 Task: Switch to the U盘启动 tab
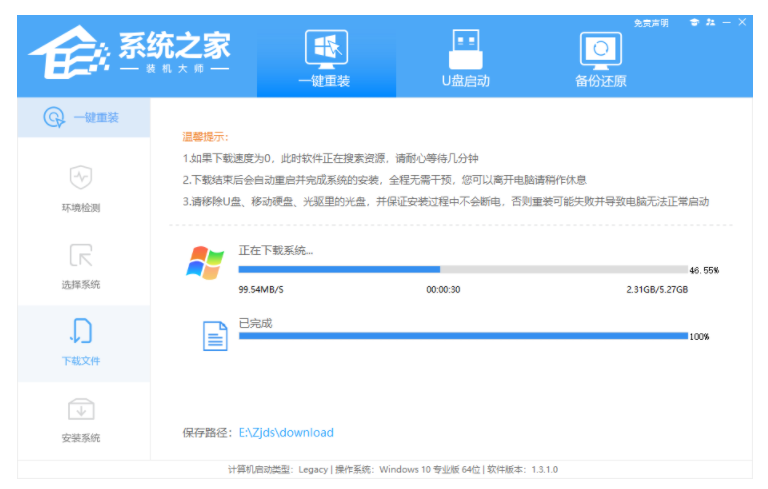click(x=465, y=59)
